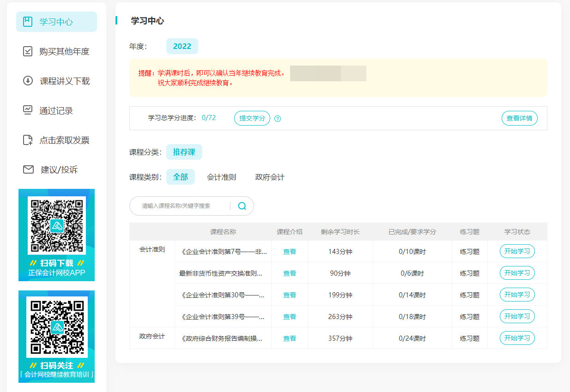Click the 提交学分 button
Image resolution: width=570 pixels, height=392 pixels.
[252, 118]
